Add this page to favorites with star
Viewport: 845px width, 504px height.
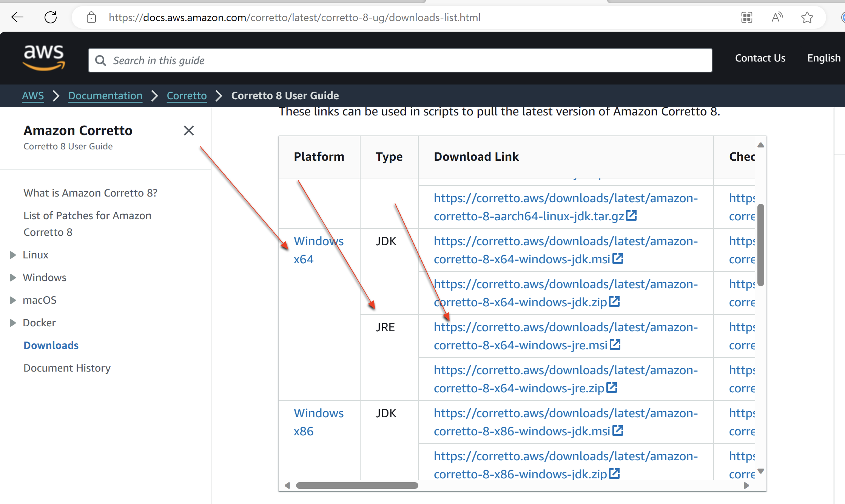(x=807, y=17)
